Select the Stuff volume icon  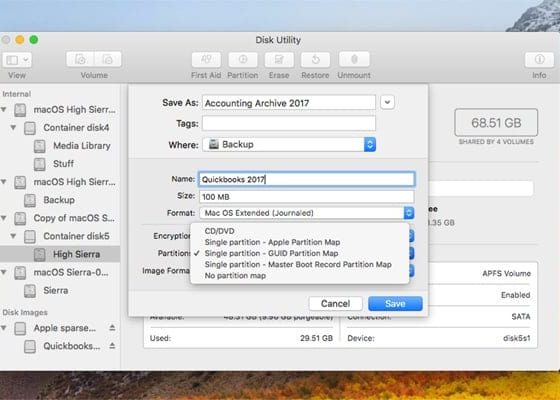[x=40, y=164]
